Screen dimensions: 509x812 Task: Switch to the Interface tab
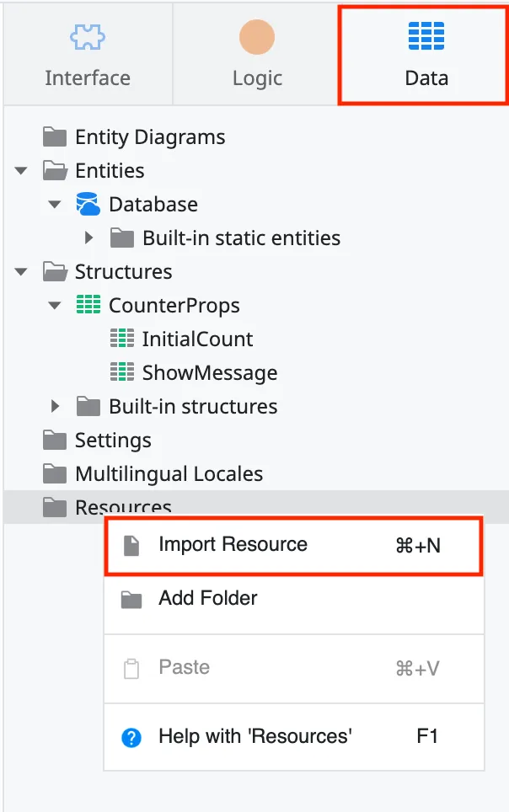pos(88,77)
